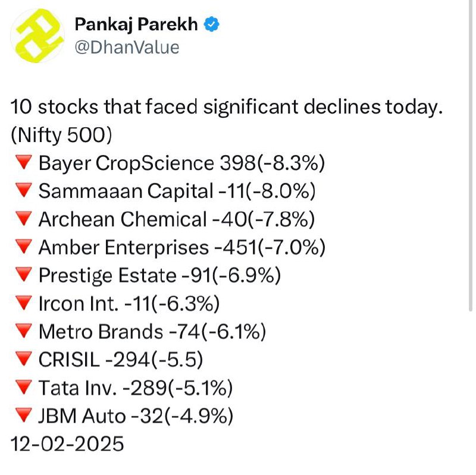
Task: Click the blue verified badge
Action: (212, 24)
